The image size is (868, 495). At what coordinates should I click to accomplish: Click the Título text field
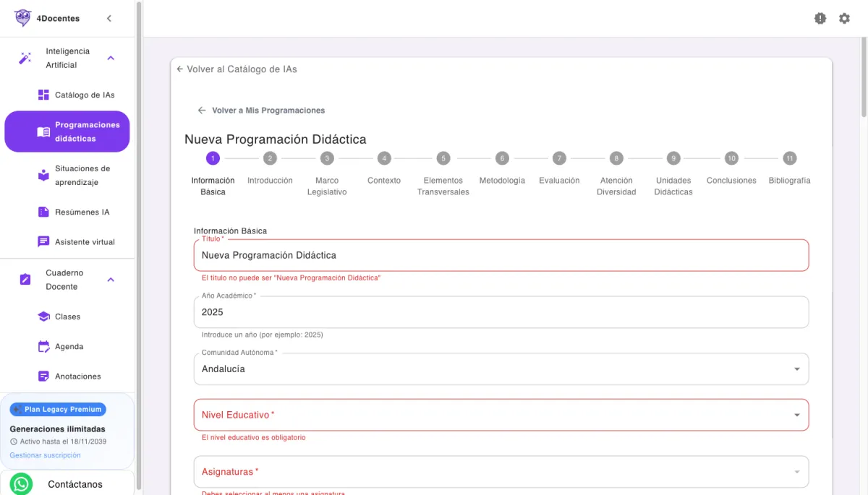(501, 255)
